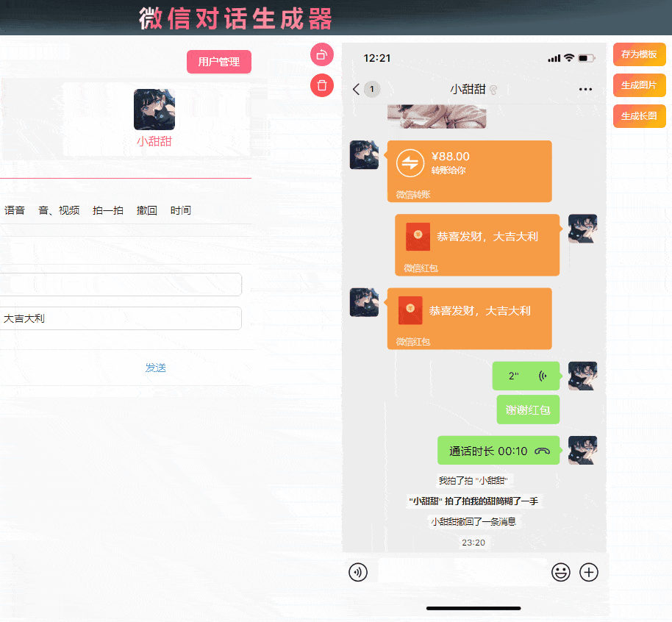
Task: Click avatar next to ¥88.00 transfer message
Action: pyautogui.click(x=364, y=154)
